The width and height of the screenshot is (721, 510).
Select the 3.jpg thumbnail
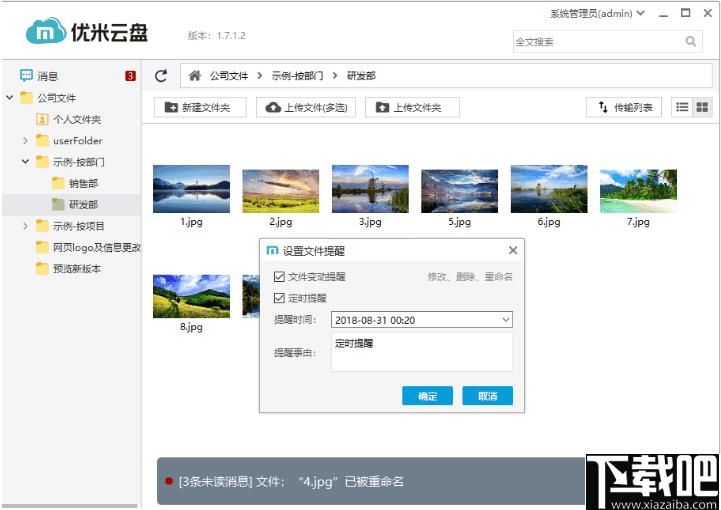click(370, 189)
